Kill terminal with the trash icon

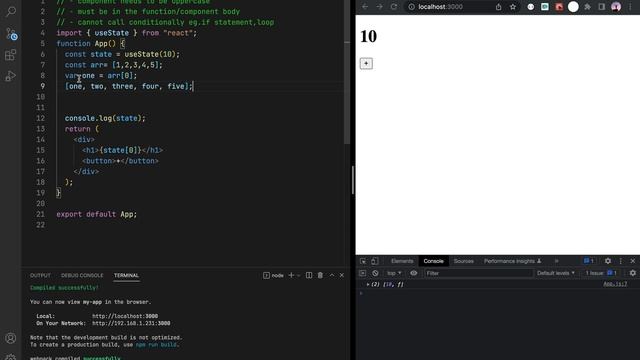320,276
